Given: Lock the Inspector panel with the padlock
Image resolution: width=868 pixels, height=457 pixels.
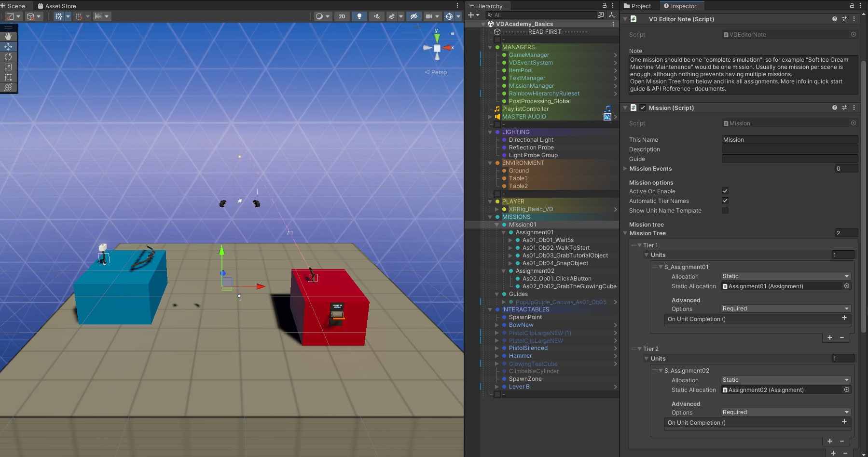Looking at the screenshot, I should (852, 6).
